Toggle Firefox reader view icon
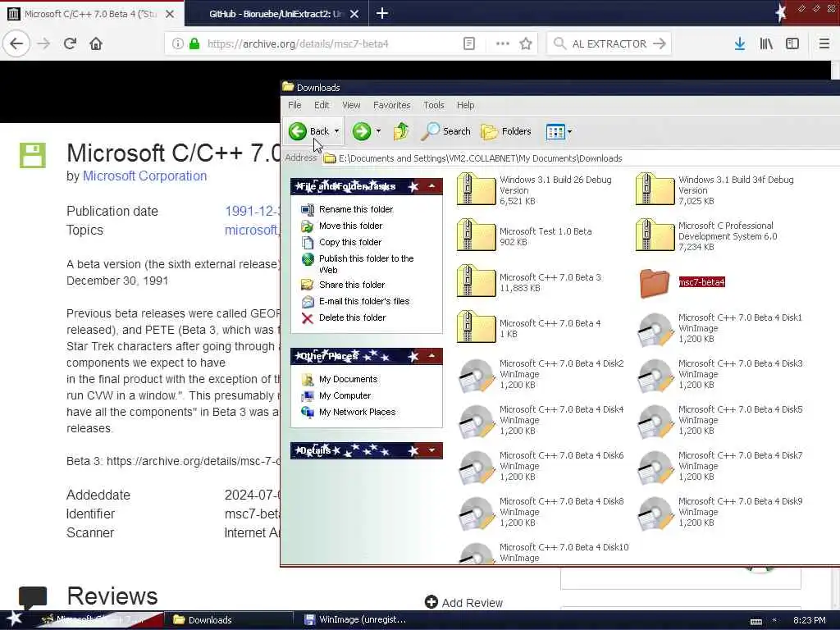The image size is (840, 630). (468, 44)
